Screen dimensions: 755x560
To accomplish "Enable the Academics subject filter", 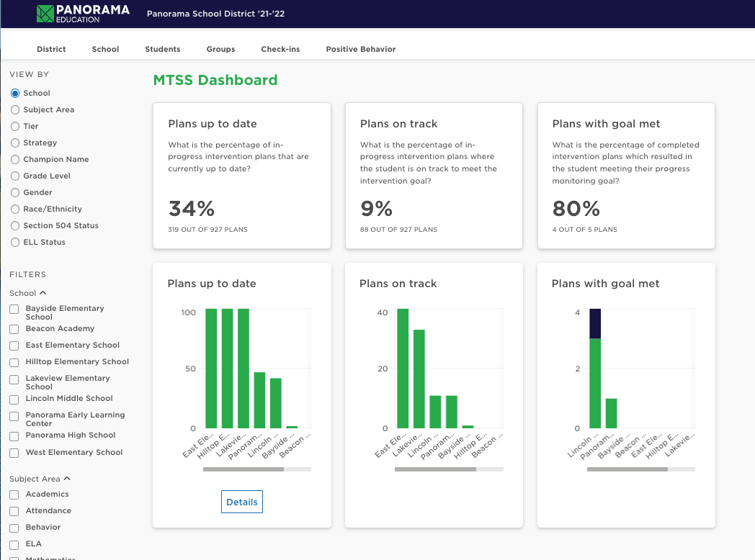I will (x=14, y=494).
